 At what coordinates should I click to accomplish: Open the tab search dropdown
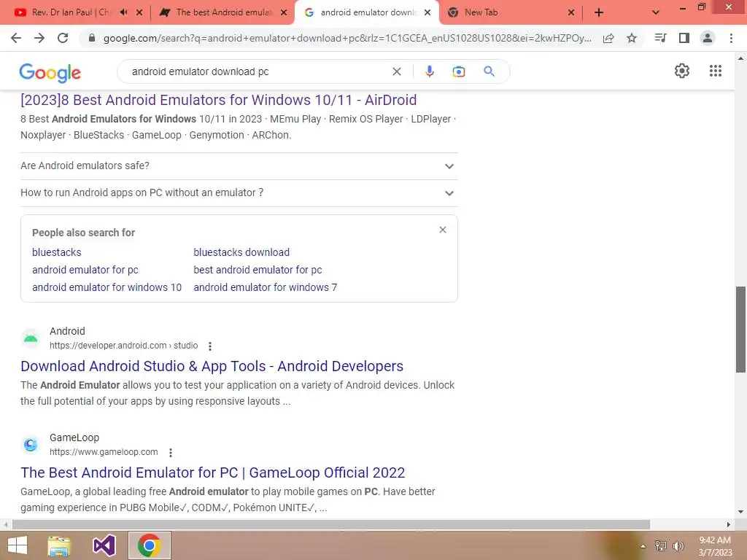coord(656,13)
